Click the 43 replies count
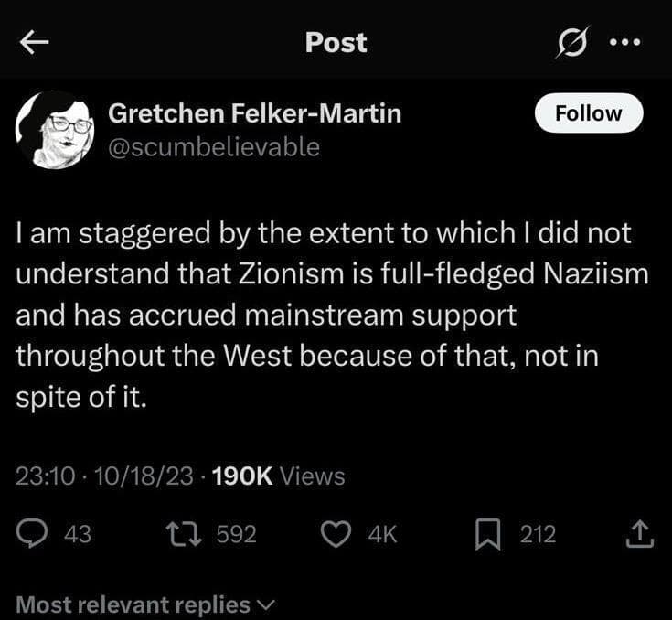Image resolution: width=672 pixels, height=620 pixels. click(x=77, y=534)
